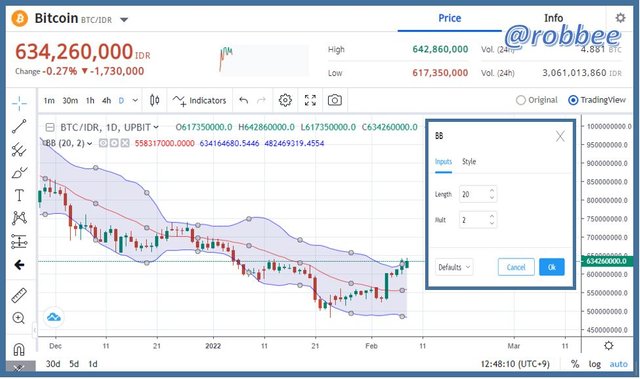Select the pitchfork drawing tool
Viewport: 640px width, 379px height.
19,150
